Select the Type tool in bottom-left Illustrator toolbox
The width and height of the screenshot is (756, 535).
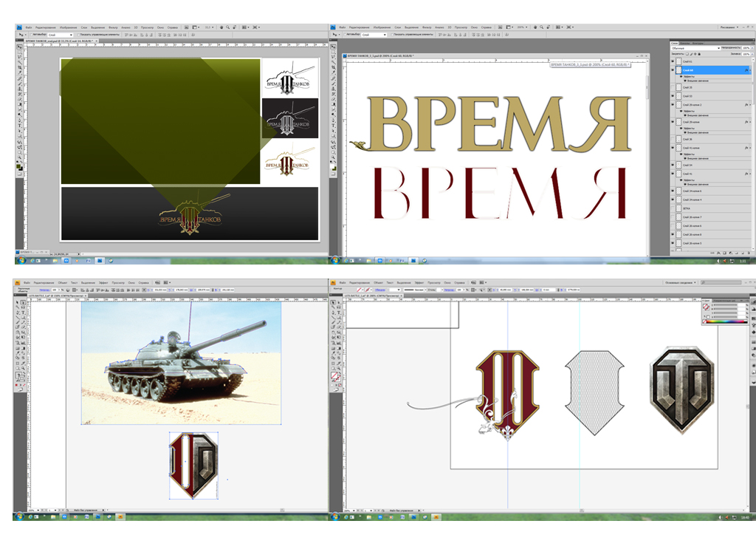pyautogui.click(x=23, y=313)
